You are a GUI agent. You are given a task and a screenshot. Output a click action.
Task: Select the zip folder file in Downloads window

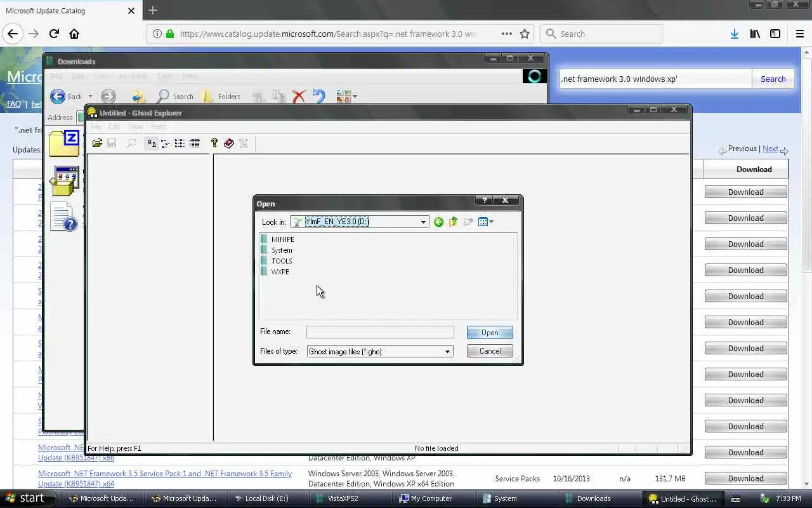pos(64,143)
